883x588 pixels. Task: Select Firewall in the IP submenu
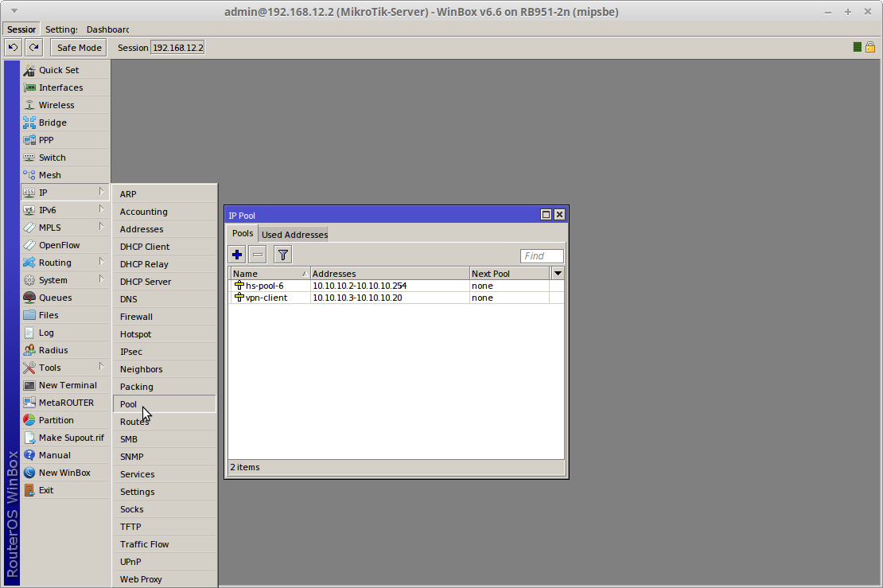point(165,316)
